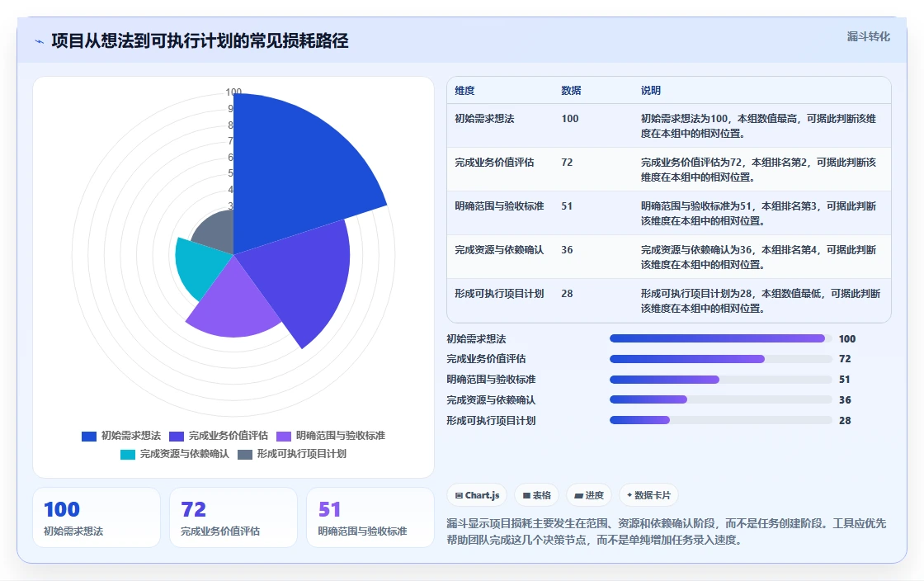This screenshot has height=581, width=924.
Task: Click the table value 36
Action: pyautogui.click(x=567, y=250)
